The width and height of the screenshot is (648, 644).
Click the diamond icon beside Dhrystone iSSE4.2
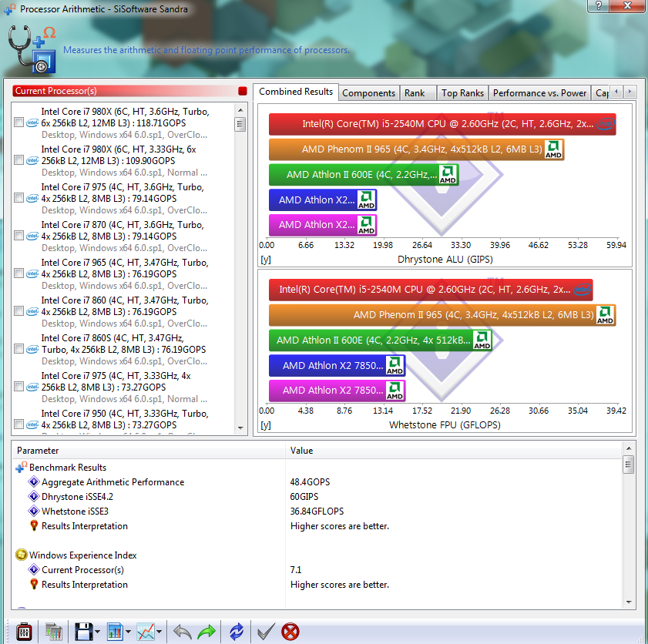click(x=33, y=496)
